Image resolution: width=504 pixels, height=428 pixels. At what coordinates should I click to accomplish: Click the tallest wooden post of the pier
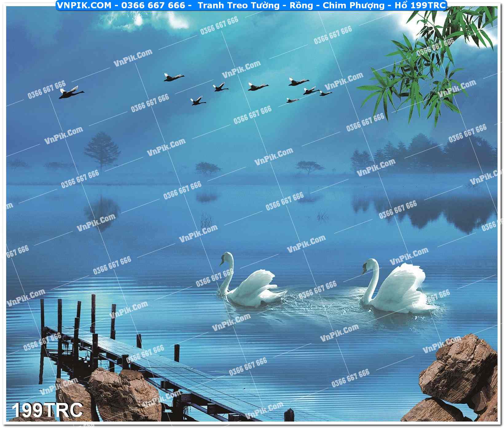tap(93, 313)
